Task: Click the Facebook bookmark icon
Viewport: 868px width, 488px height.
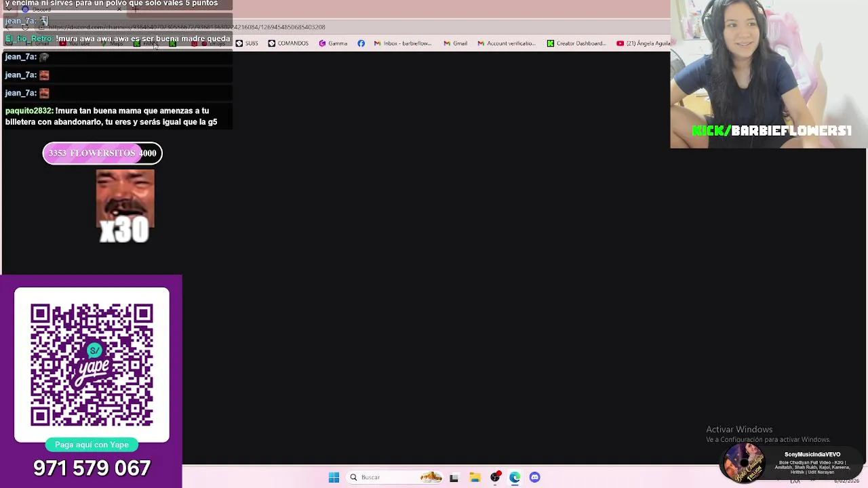Action: pyautogui.click(x=361, y=43)
